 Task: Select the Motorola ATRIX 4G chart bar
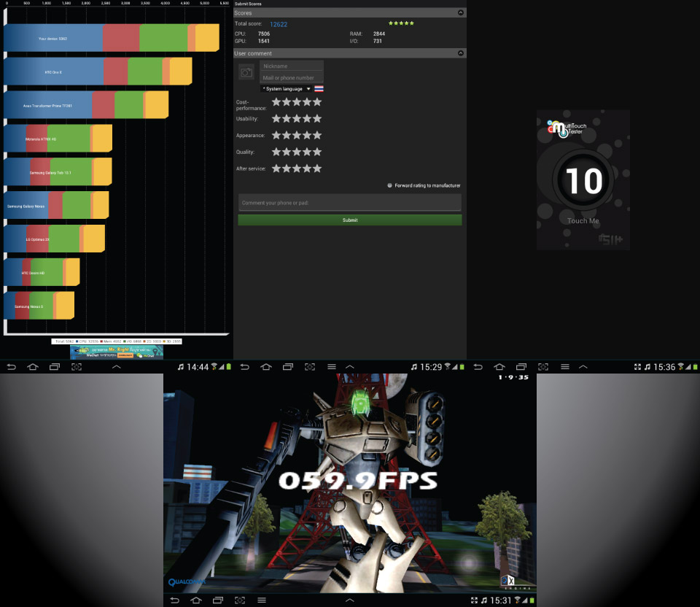(x=58, y=139)
